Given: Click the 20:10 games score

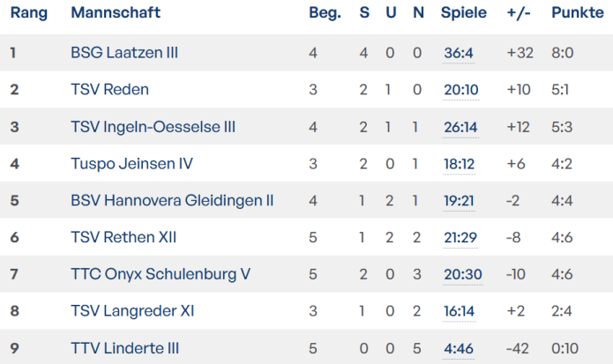Looking at the screenshot, I should [462, 90].
